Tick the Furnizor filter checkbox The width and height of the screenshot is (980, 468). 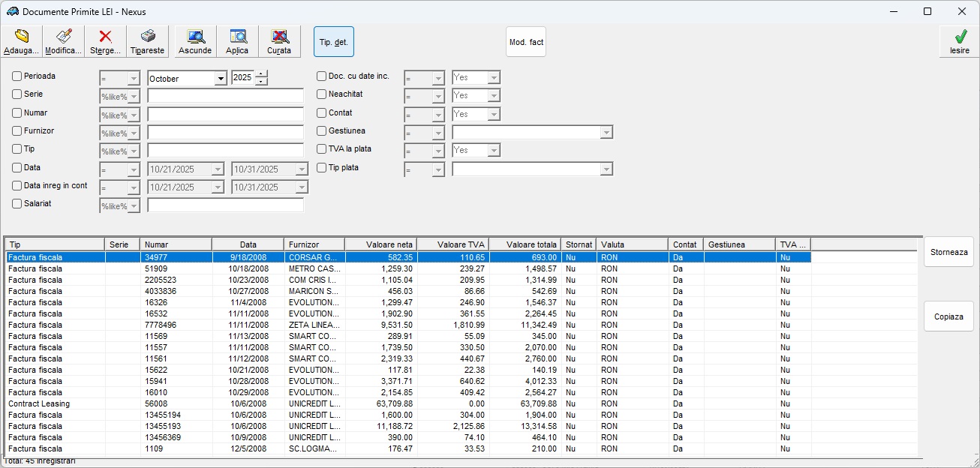(x=17, y=131)
